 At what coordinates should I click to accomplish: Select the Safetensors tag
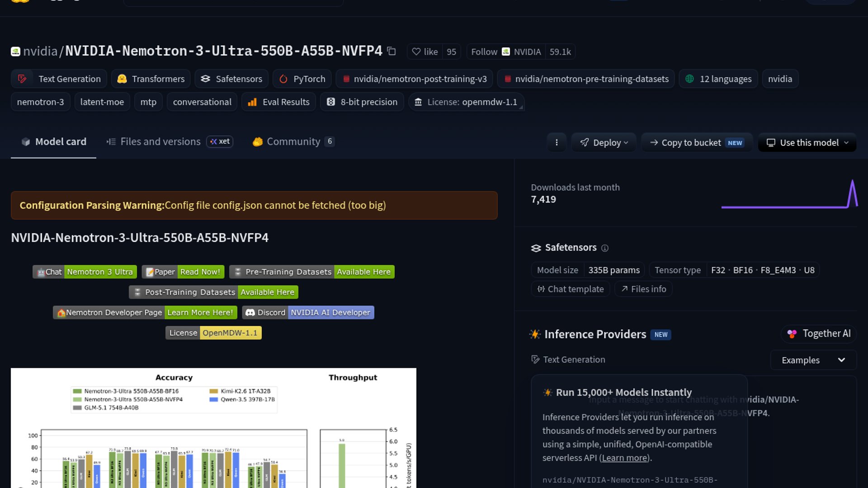[231, 79]
